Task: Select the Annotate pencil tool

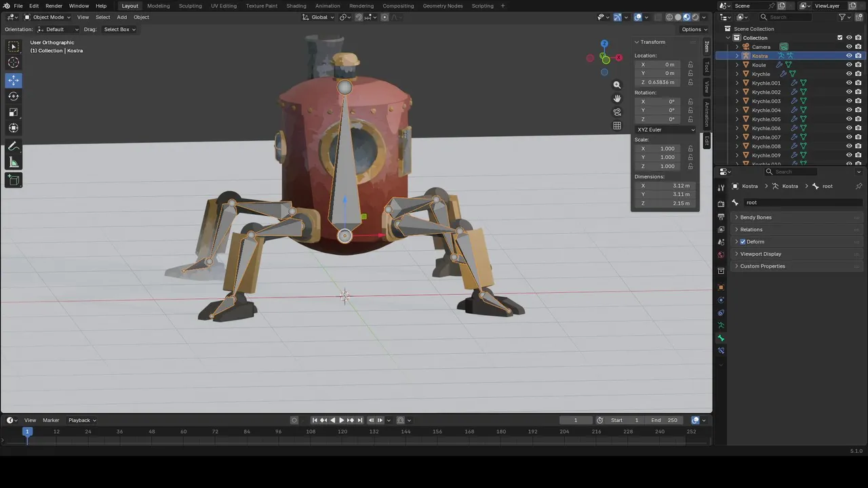Action: (x=14, y=146)
